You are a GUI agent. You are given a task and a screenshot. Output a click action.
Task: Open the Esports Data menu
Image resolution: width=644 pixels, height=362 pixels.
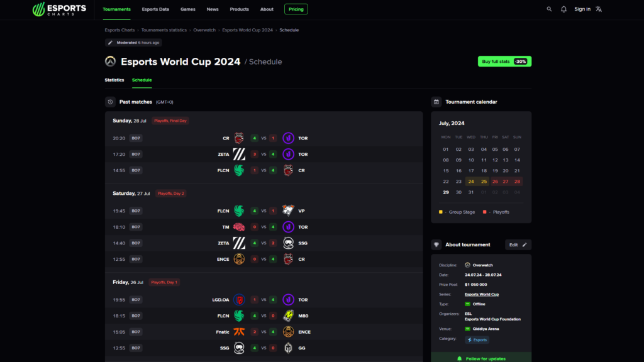pyautogui.click(x=155, y=9)
